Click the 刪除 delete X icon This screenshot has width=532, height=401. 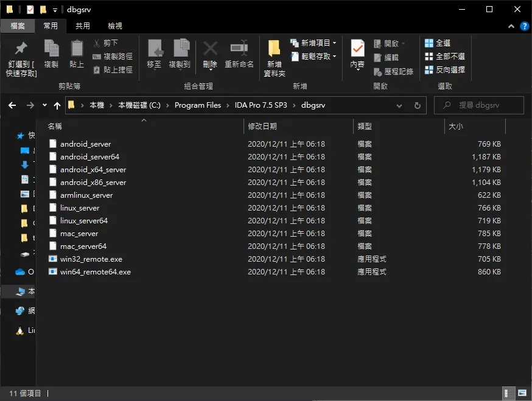210,49
